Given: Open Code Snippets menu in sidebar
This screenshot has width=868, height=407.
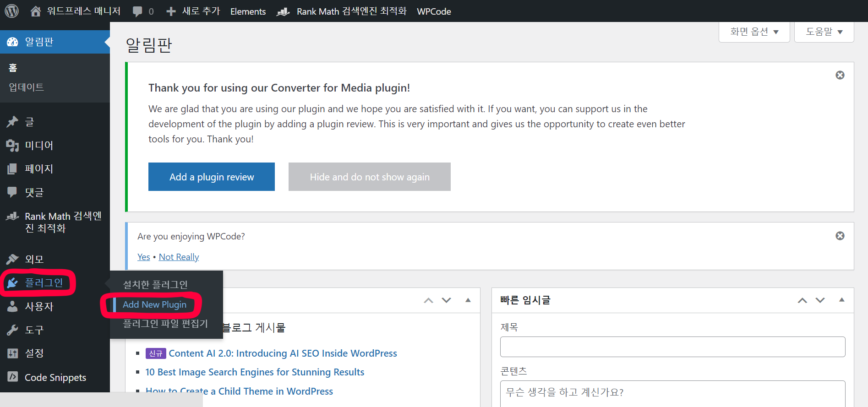Looking at the screenshot, I should point(55,377).
